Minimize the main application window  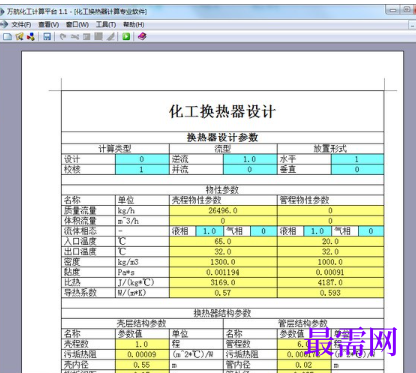click(x=393, y=10)
